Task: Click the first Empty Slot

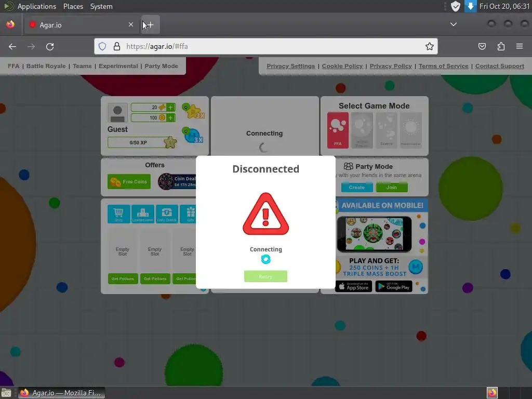Action: 123,251
